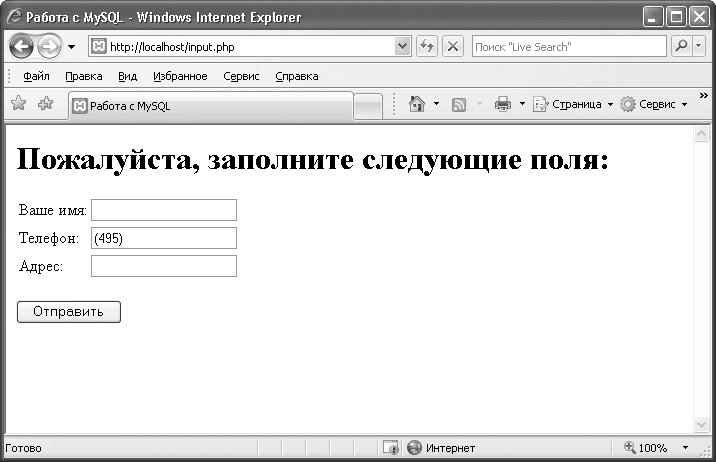Print the page with the printer icon
Screen dimensions: 716x462
pos(503,104)
